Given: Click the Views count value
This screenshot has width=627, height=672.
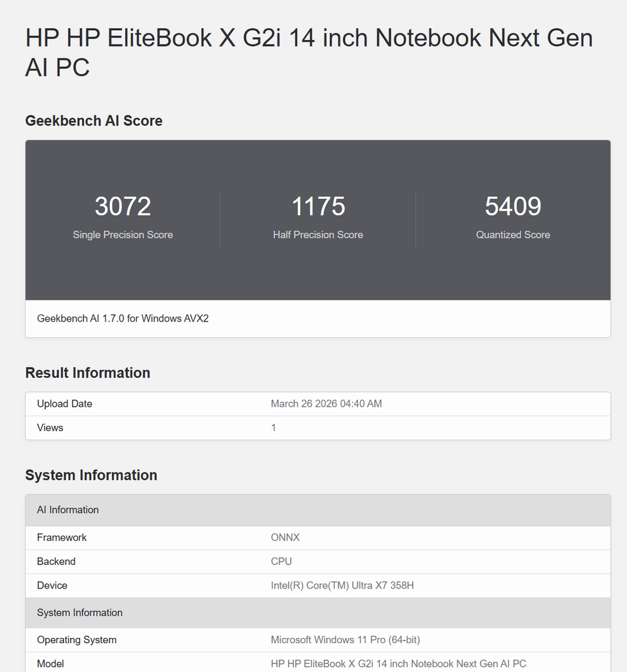Looking at the screenshot, I should click(x=273, y=428).
